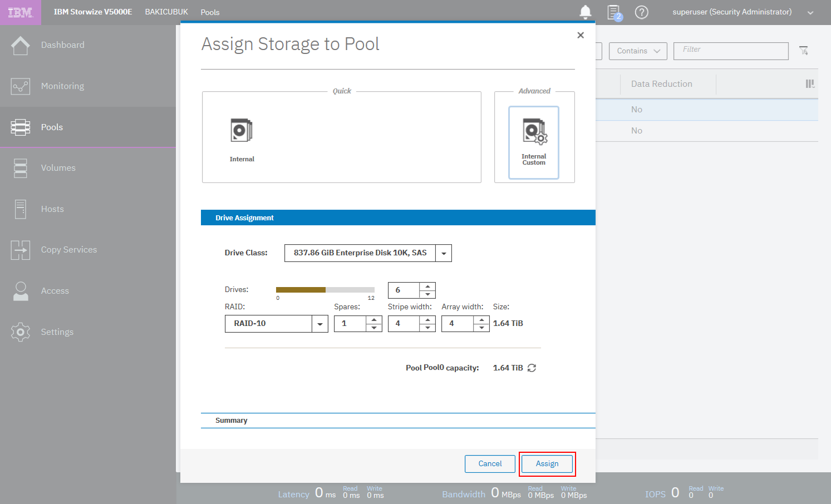Click the Stripe width input field
Image resolution: width=831 pixels, height=504 pixels.
click(x=404, y=324)
